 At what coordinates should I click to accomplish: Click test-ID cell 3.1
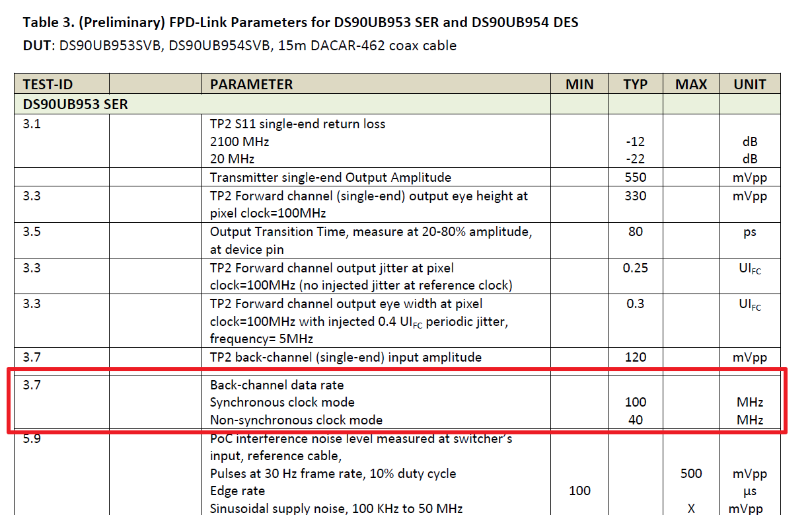(x=32, y=124)
